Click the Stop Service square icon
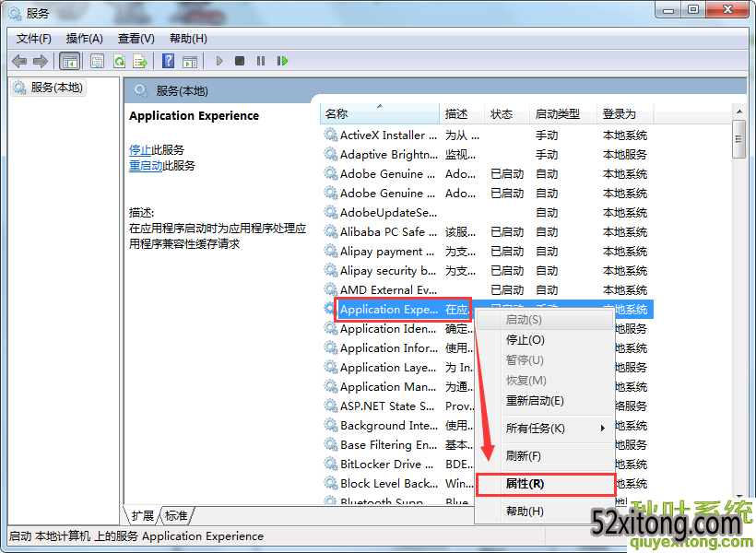756x553 pixels. (x=240, y=61)
